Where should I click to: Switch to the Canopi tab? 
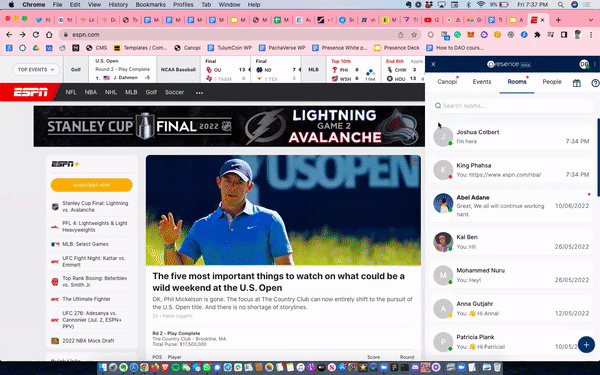pos(447,82)
